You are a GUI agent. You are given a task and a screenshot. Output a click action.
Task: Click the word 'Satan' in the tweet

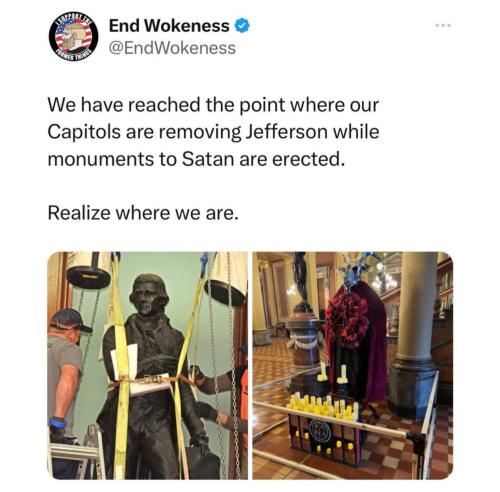point(208,159)
